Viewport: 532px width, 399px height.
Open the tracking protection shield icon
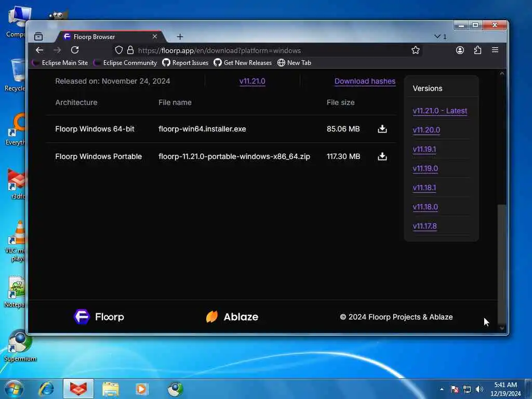[119, 50]
